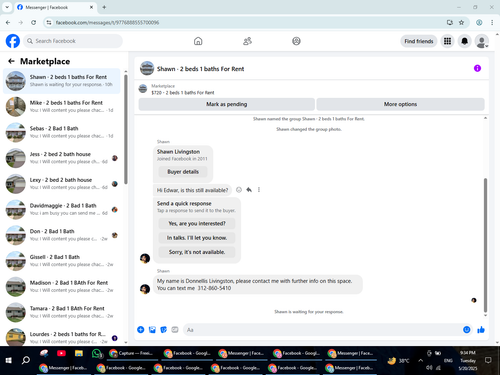This screenshot has height=375, width=500.
Task: Open Gissell - 2 Bad 1 Bath chat
Action: point(62,261)
